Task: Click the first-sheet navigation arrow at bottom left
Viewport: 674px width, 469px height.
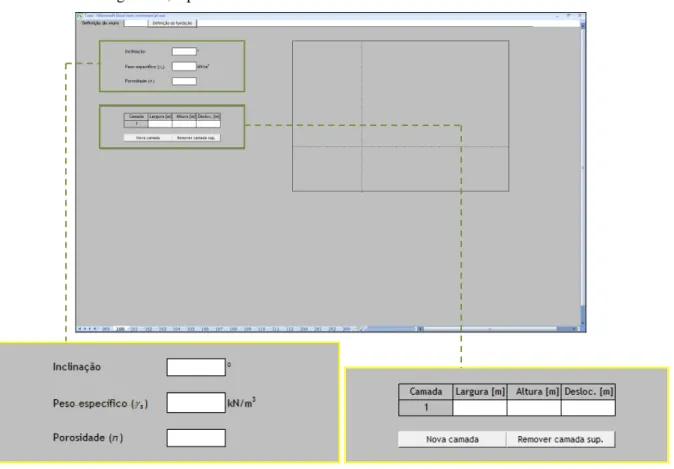Action: click(80, 329)
